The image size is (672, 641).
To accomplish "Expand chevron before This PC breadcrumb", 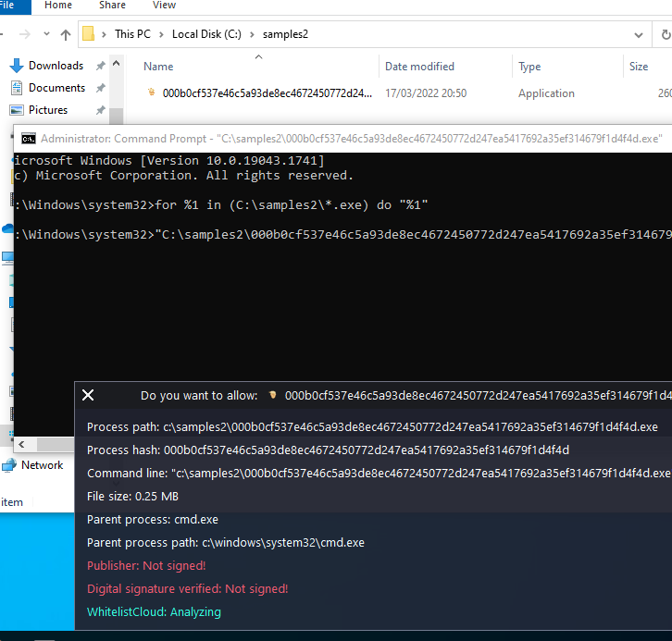I will [104, 34].
